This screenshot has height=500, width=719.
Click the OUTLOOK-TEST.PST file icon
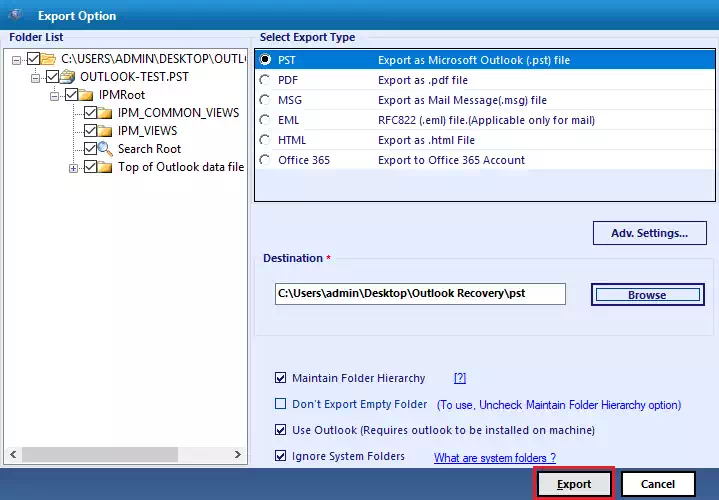coord(68,77)
